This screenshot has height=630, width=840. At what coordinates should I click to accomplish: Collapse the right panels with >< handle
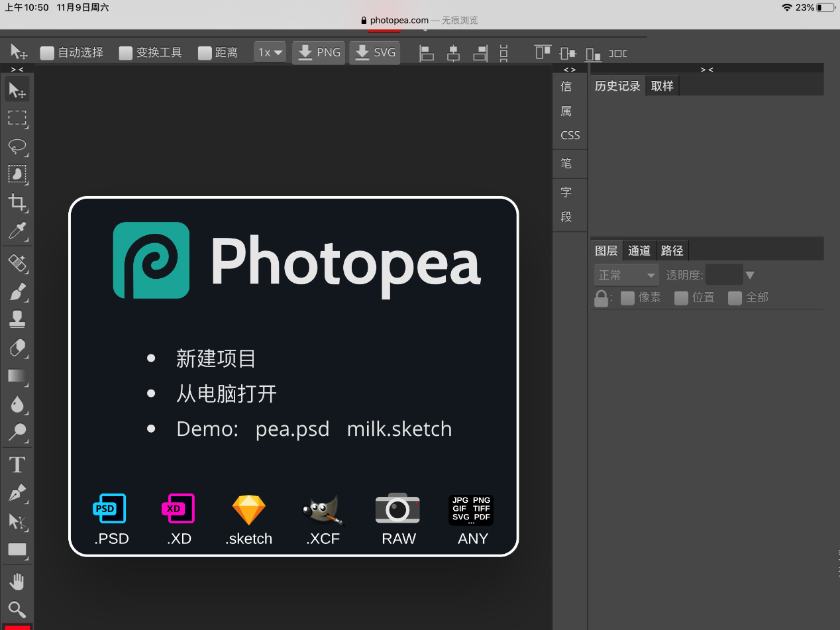[707, 69]
